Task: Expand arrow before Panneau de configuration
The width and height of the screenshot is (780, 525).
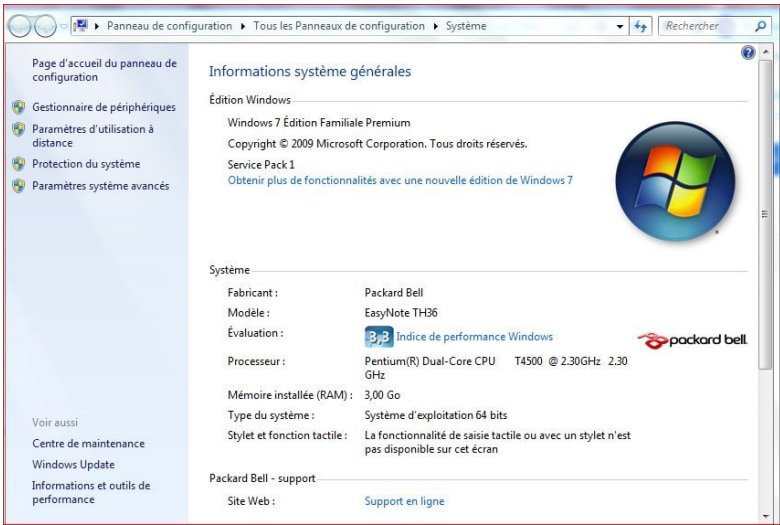Action: pyautogui.click(x=97, y=26)
